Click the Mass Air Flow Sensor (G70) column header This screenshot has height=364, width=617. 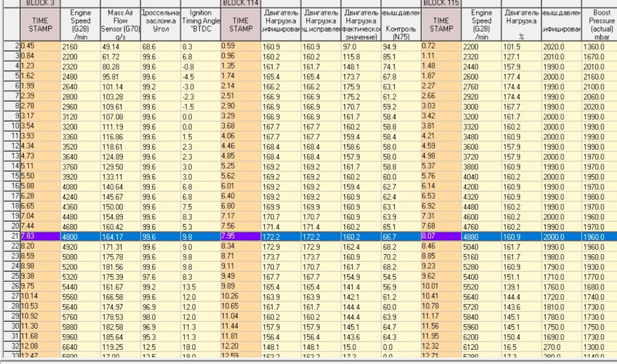tap(120, 24)
